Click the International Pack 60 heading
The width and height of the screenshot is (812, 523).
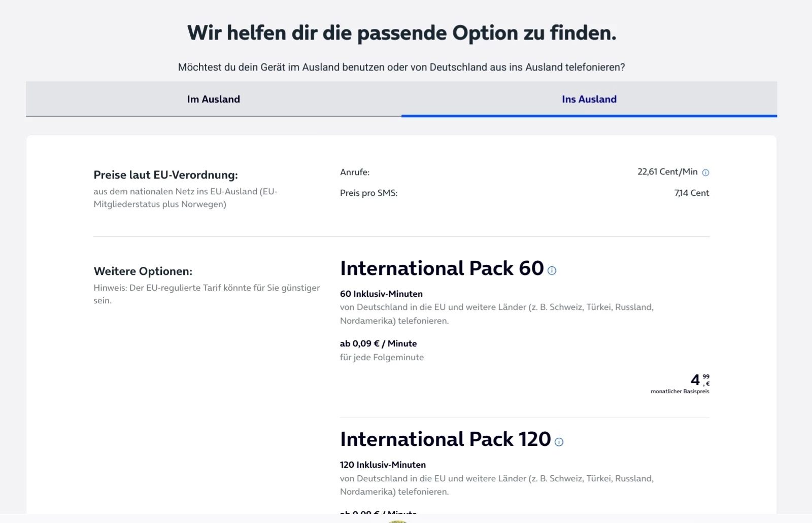(442, 268)
